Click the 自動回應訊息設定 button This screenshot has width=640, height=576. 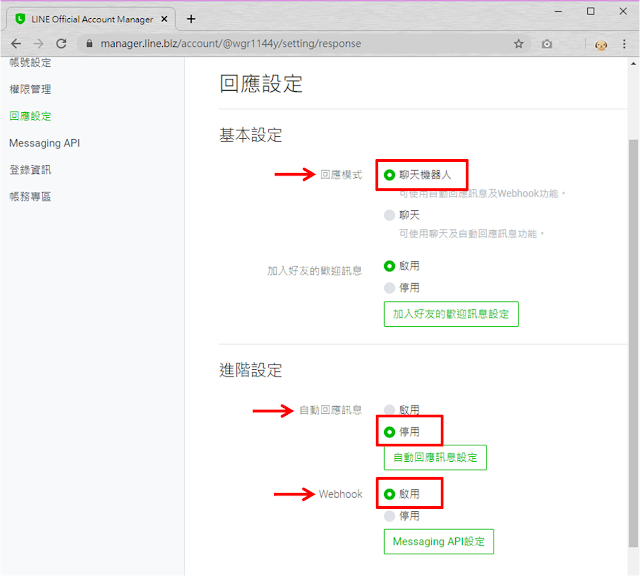tap(435, 457)
